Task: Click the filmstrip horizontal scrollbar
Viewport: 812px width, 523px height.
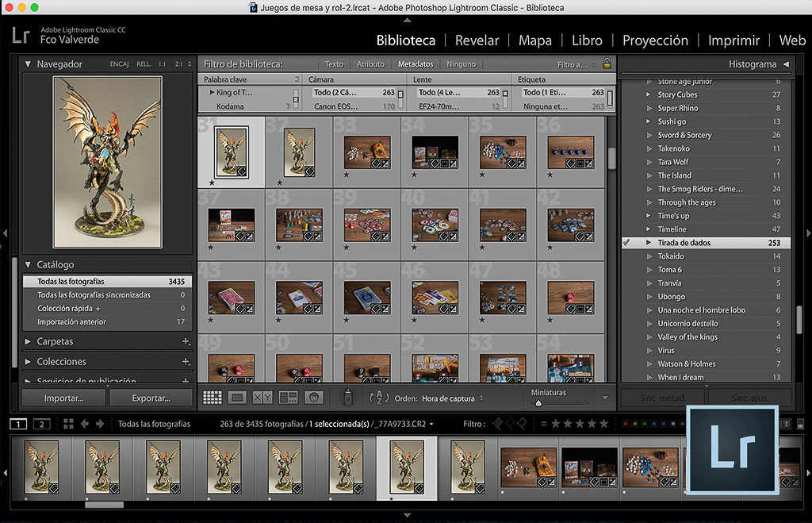Action: click(x=104, y=505)
